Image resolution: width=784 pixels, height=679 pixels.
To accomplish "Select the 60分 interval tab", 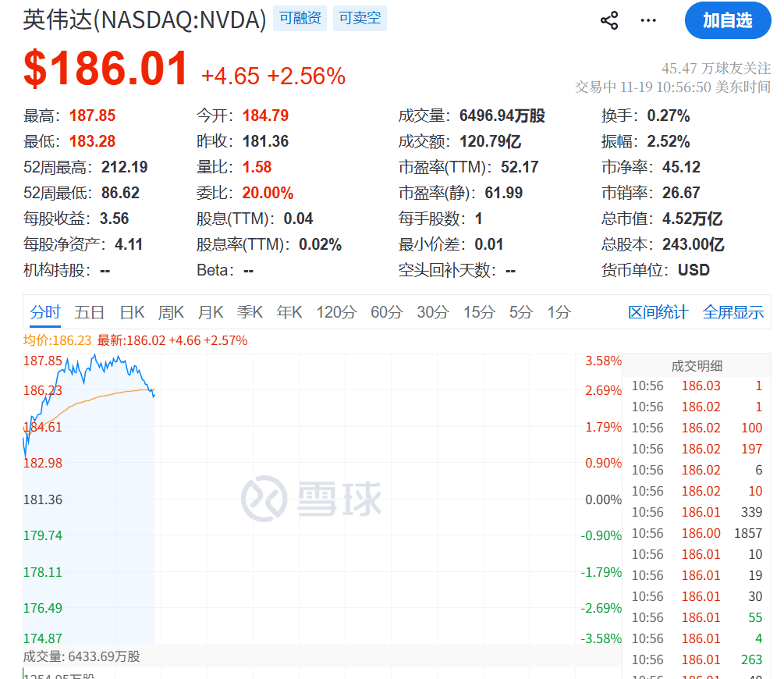I will (x=385, y=311).
